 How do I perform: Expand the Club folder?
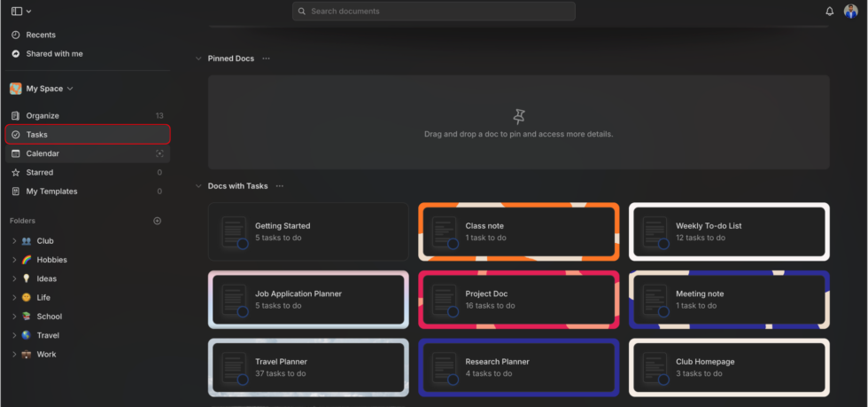click(x=14, y=241)
